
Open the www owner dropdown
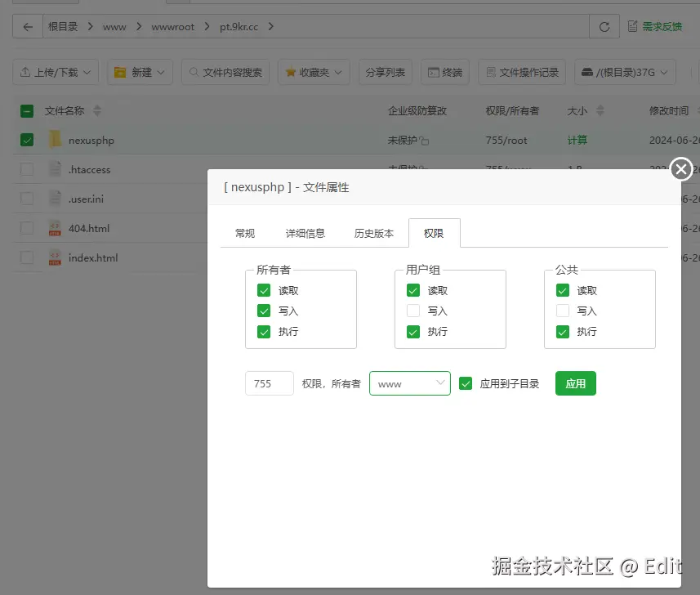[x=410, y=383]
